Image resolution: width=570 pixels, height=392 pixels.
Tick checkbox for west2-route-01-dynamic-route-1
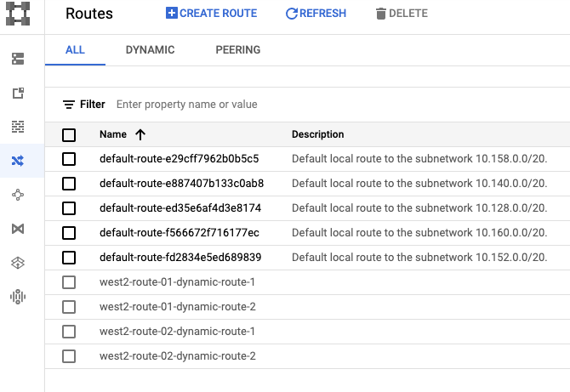point(69,282)
